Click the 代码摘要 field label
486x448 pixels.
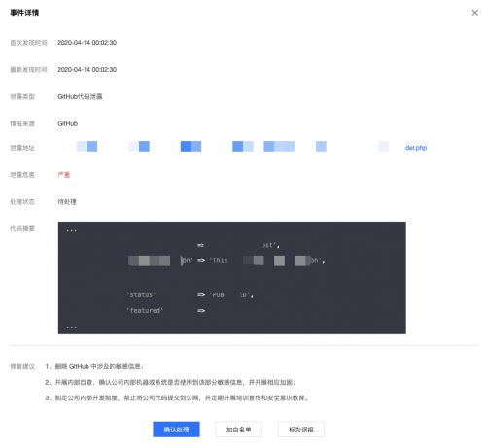point(22,229)
